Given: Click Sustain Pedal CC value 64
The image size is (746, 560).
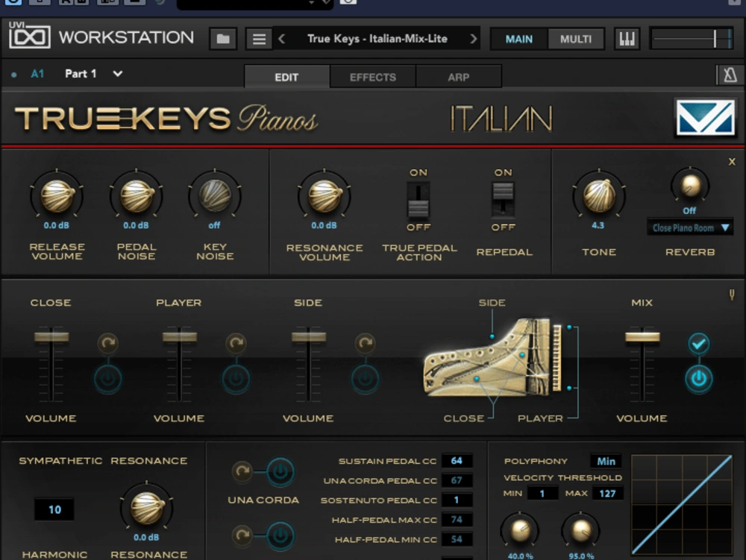Looking at the screenshot, I should point(457,461).
